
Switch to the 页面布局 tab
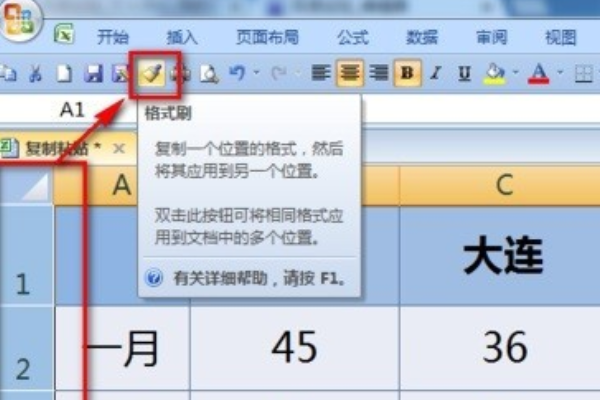(x=267, y=38)
